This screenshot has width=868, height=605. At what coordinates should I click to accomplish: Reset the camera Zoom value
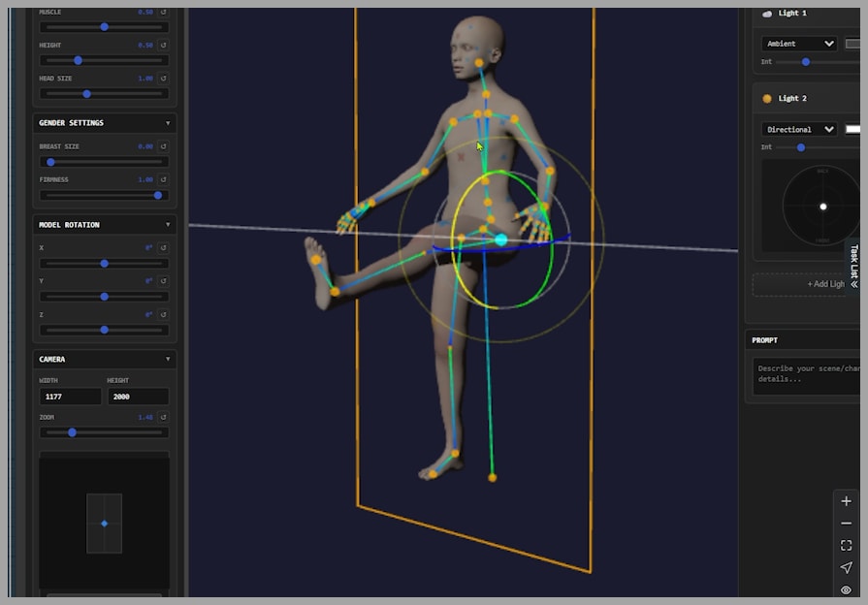[163, 417]
